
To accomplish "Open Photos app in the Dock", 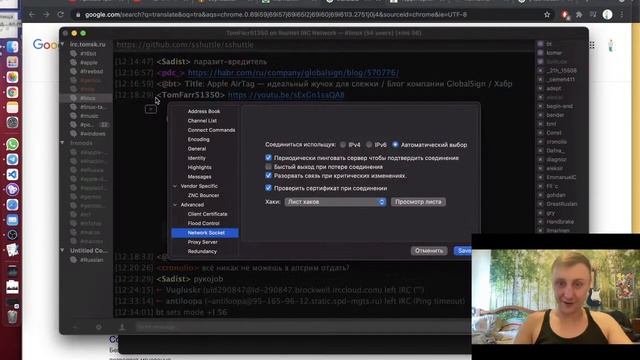I will 12,77.
